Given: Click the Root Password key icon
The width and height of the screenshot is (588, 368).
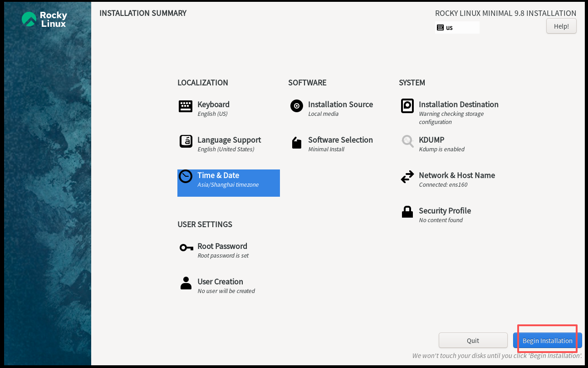Looking at the screenshot, I should (x=186, y=248).
